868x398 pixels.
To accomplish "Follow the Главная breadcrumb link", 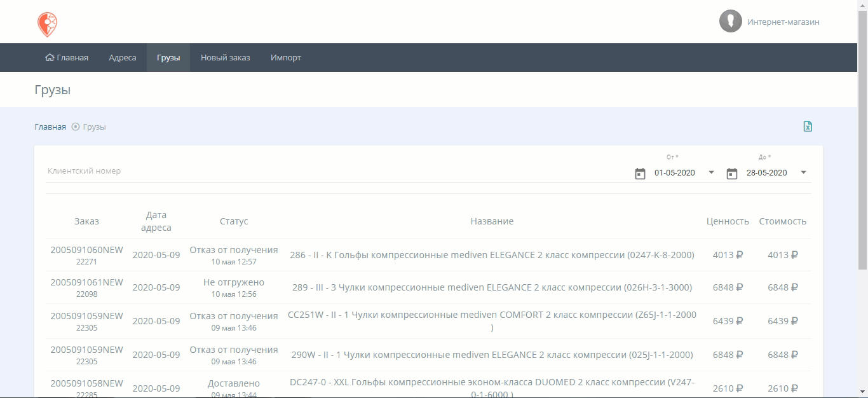I will (50, 127).
